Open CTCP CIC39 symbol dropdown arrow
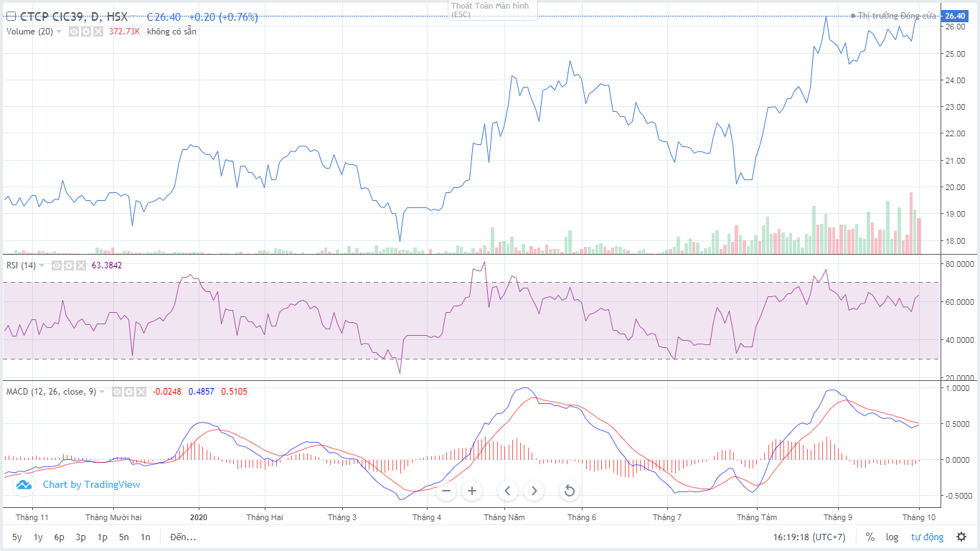The width and height of the screenshot is (980, 551). pos(134,17)
